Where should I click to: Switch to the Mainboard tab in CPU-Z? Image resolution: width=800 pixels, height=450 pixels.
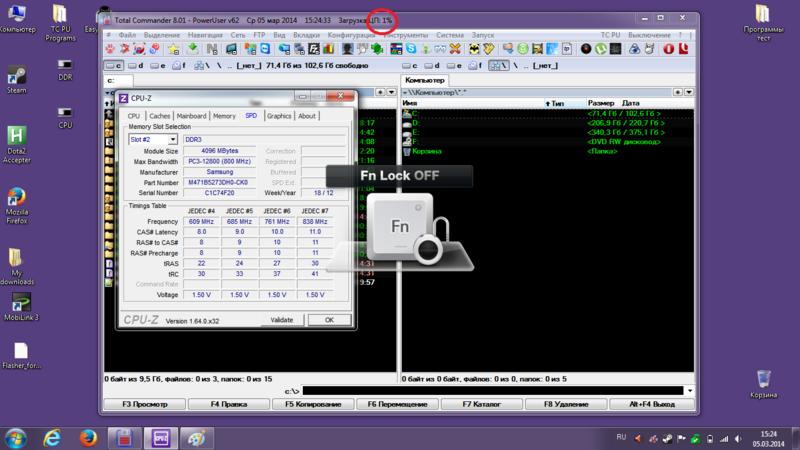coord(191,116)
